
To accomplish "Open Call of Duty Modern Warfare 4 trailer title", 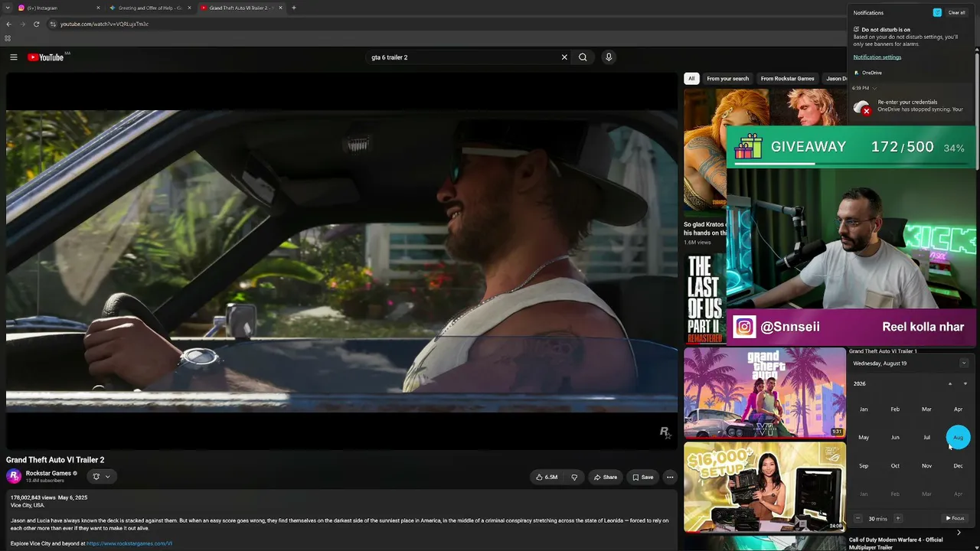I will (896, 543).
